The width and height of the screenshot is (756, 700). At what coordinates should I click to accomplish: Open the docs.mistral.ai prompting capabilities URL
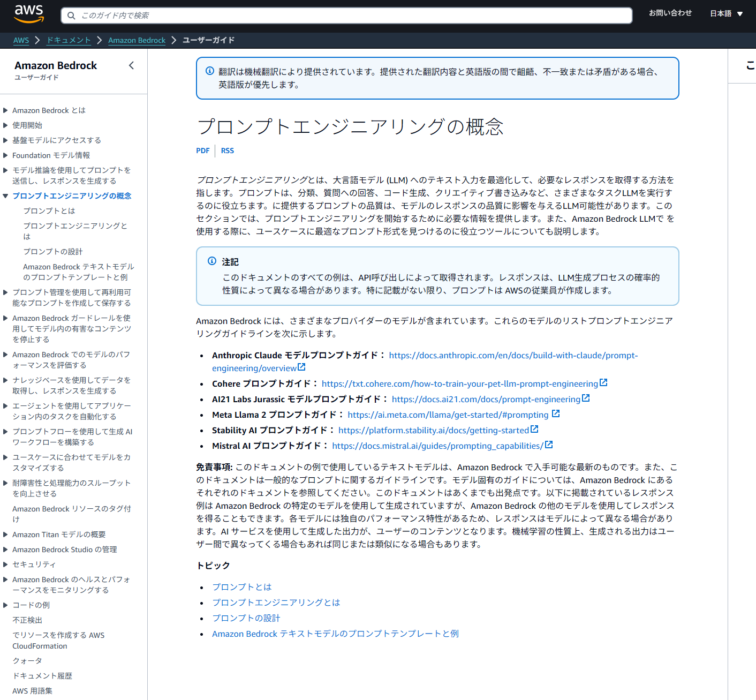click(x=438, y=446)
